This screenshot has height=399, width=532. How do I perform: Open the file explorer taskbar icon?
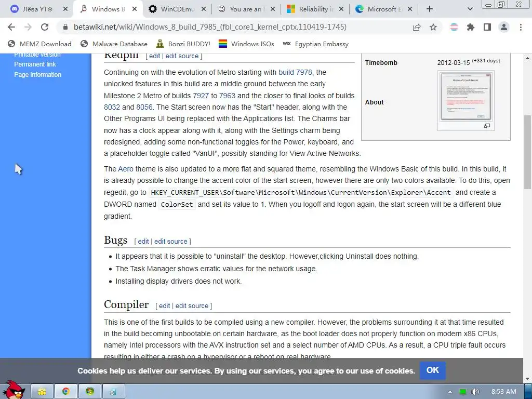pyautogui.click(x=42, y=392)
